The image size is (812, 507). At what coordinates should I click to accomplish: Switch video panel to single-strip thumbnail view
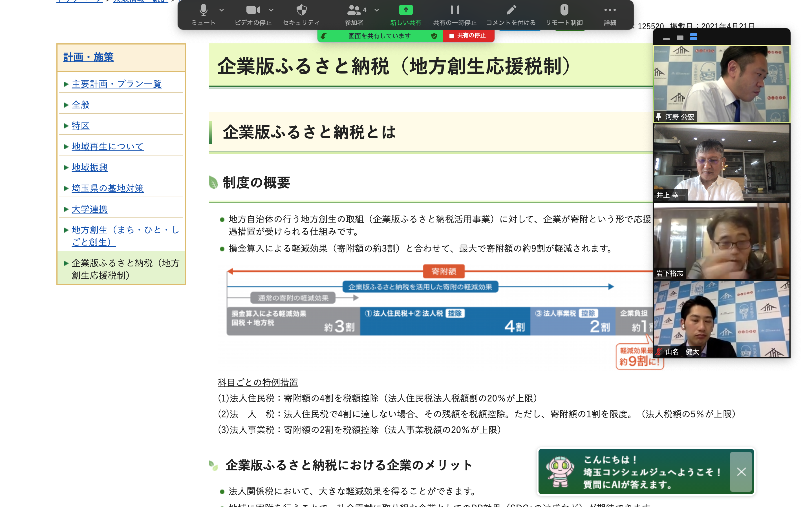pos(680,37)
